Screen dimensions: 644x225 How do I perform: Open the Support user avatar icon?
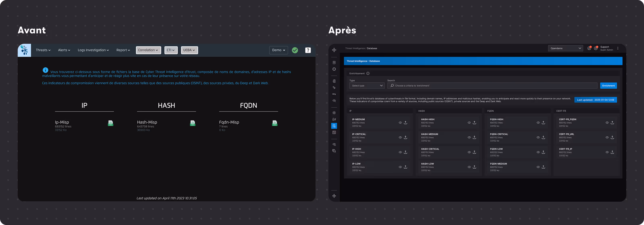point(596,48)
